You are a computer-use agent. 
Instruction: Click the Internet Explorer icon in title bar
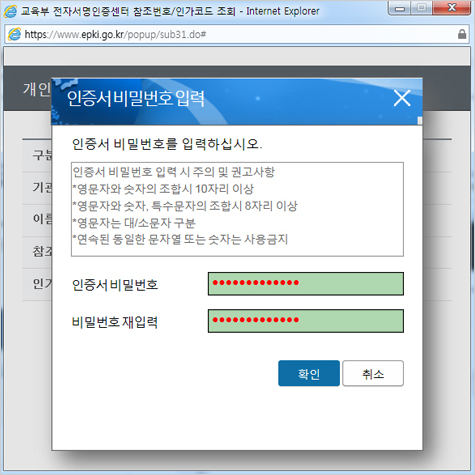click(10, 11)
